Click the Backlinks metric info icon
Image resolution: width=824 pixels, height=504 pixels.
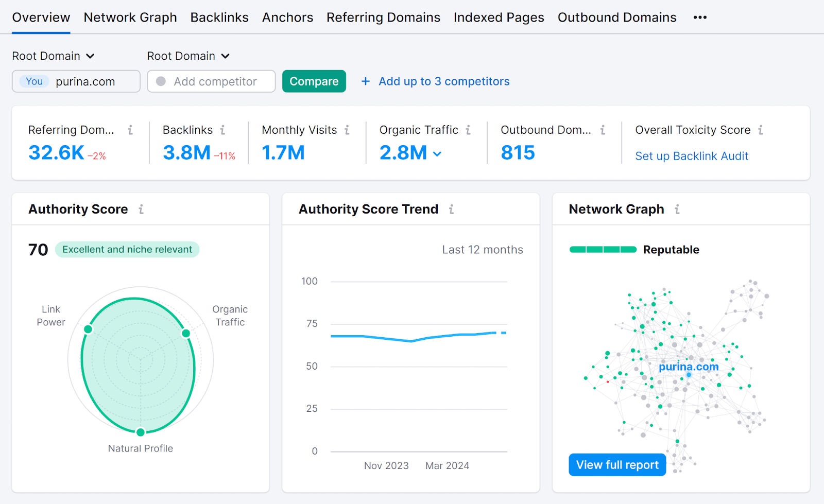point(224,130)
